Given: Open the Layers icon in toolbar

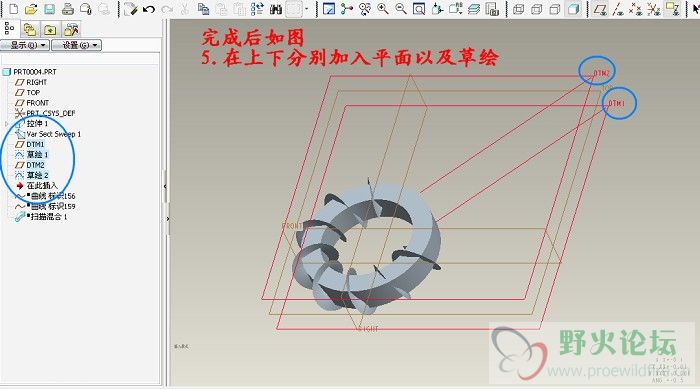Looking at the screenshot, I should coord(474,9).
